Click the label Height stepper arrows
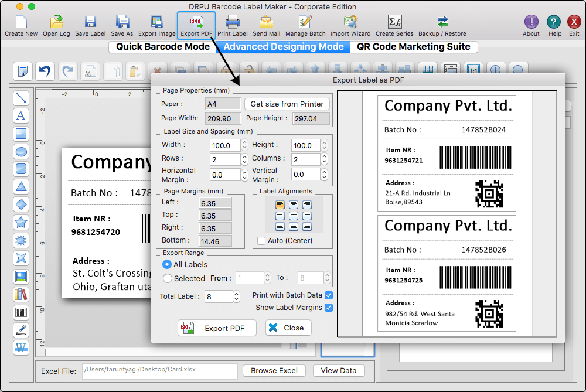The height and width of the screenshot is (392, 586). point(325,145)
